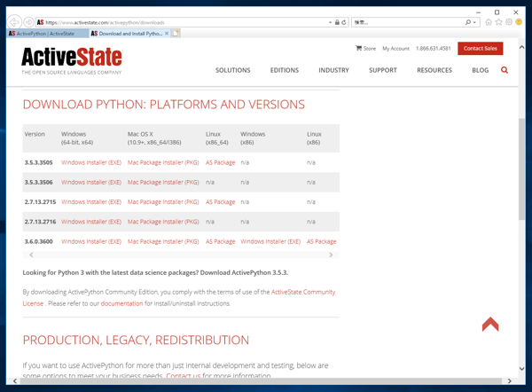Screen dimensions: 532x392
Task: Click version text 3.6.0.3600
Action: [39, 241]
